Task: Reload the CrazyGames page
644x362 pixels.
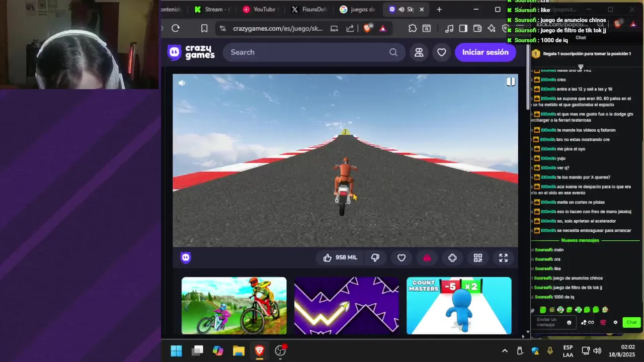Action: (x=176, y=28)
